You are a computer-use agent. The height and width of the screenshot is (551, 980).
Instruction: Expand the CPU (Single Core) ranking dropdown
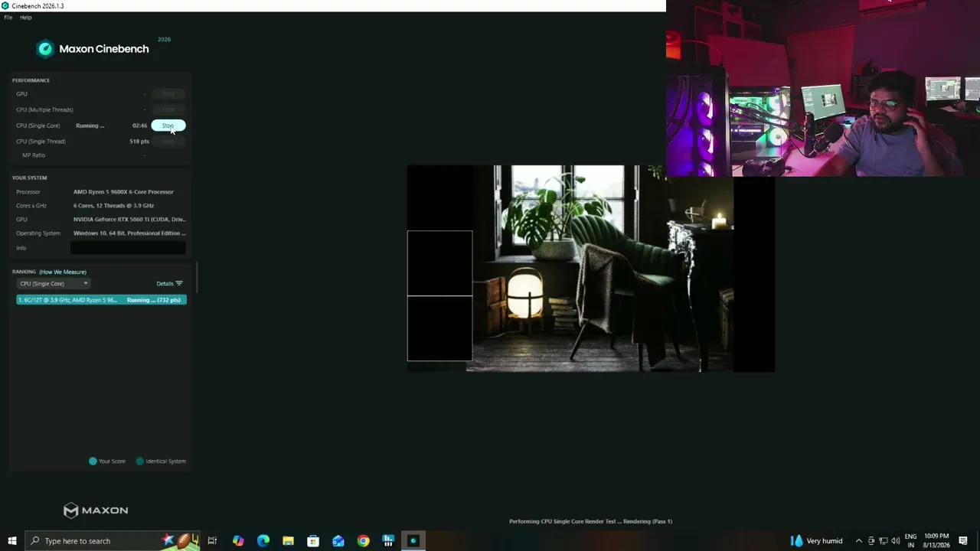[x=54, y=284]
